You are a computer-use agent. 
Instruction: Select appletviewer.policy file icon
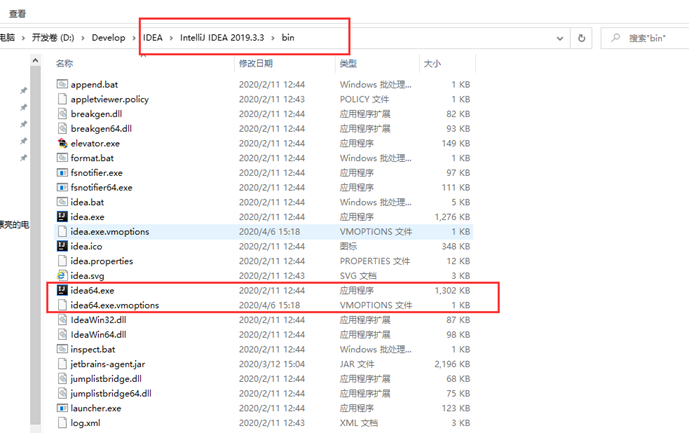(x=62, y=98)
